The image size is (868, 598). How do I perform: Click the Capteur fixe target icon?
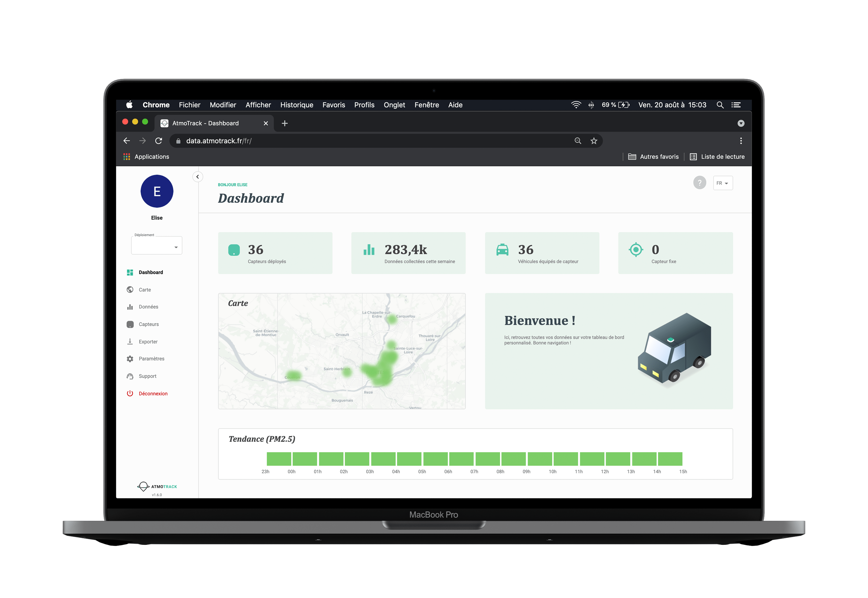coord(636,250)
